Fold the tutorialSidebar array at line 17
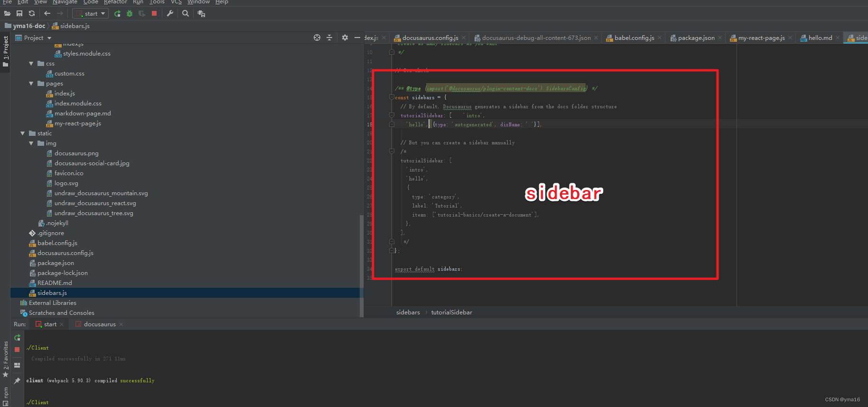Viewport: 868px width, 407px height. coord(392,115)
